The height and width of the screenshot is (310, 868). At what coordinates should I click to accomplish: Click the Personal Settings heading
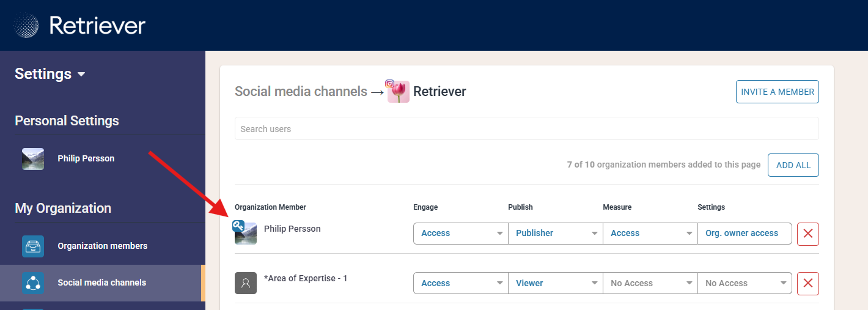67,121
